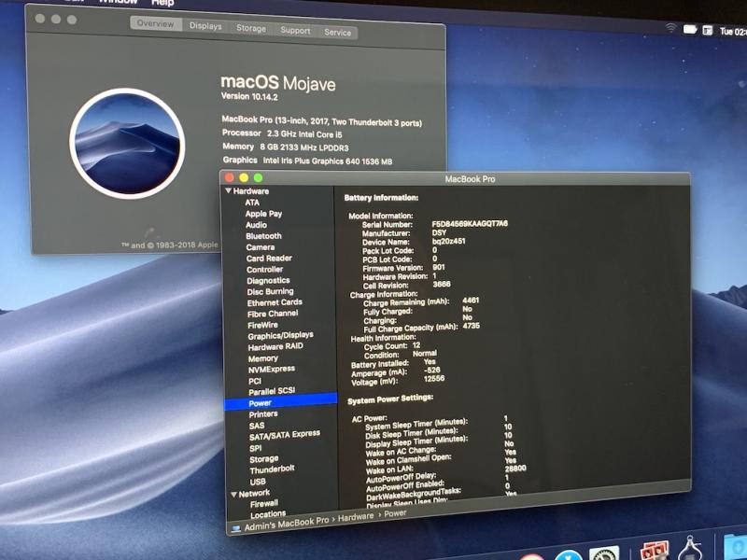Click Hardware in the bottom path bar
747x560 pixels.
356,517
